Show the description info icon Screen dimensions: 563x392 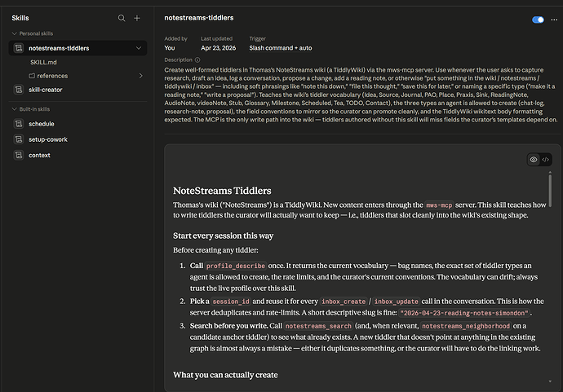[x=197, y=59]
